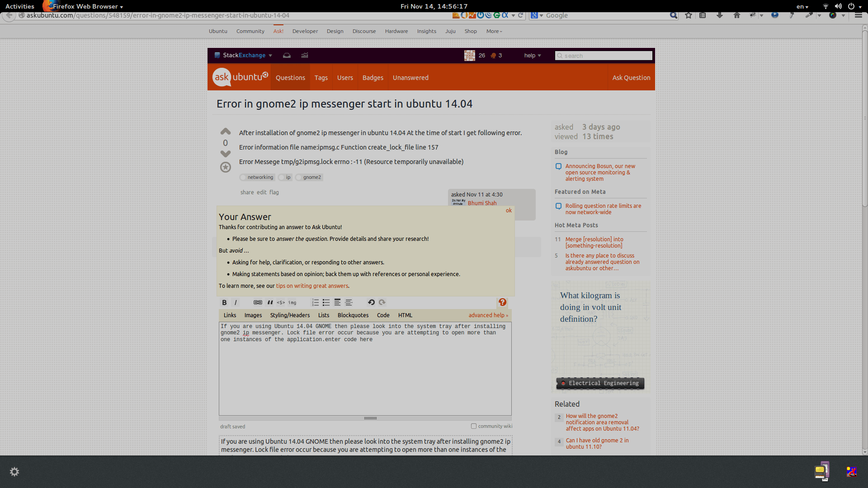Select the Unanswered tab on Ask Ubuntu
868x488 pixels.
410,77
